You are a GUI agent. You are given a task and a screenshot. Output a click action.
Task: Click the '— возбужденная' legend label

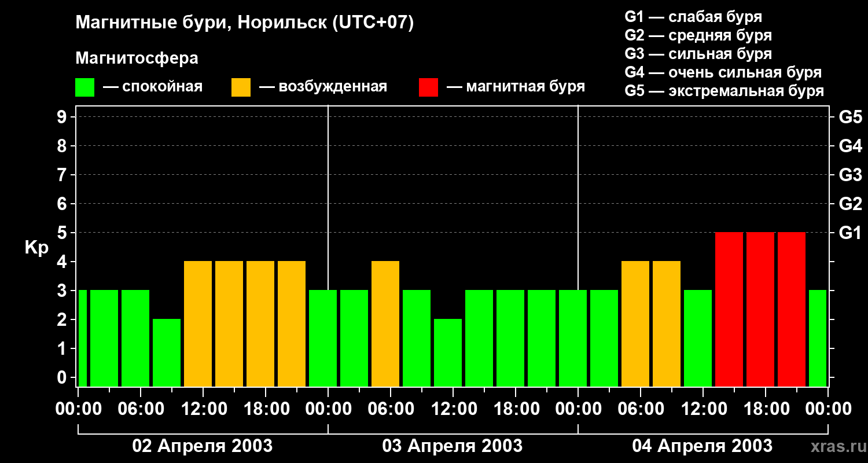click(323, 87)
